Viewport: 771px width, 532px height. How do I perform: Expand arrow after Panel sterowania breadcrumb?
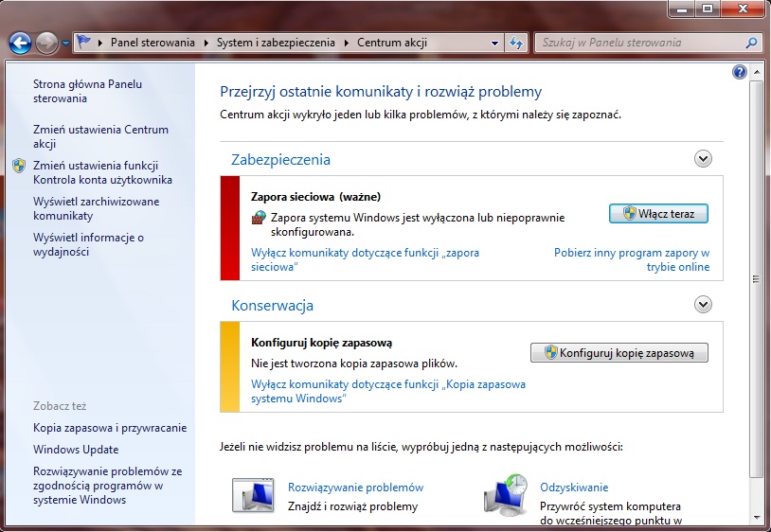[x=206, y=43]
